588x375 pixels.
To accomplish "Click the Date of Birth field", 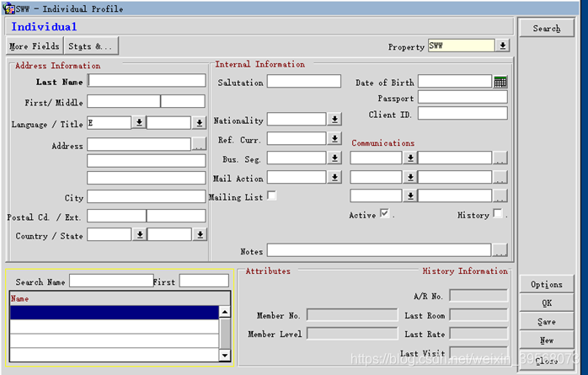I will click(x=455, y=81).
